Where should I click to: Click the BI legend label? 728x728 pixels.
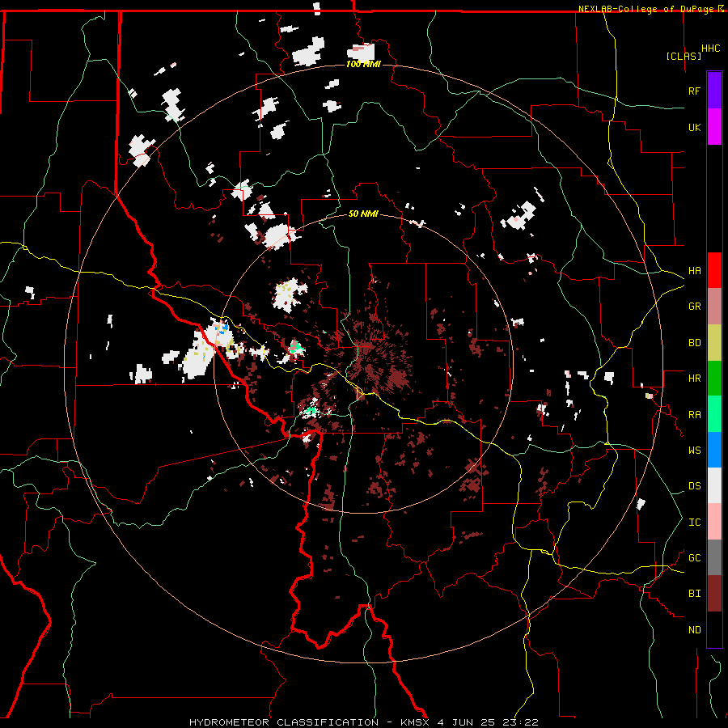click(x=694, y=594)
